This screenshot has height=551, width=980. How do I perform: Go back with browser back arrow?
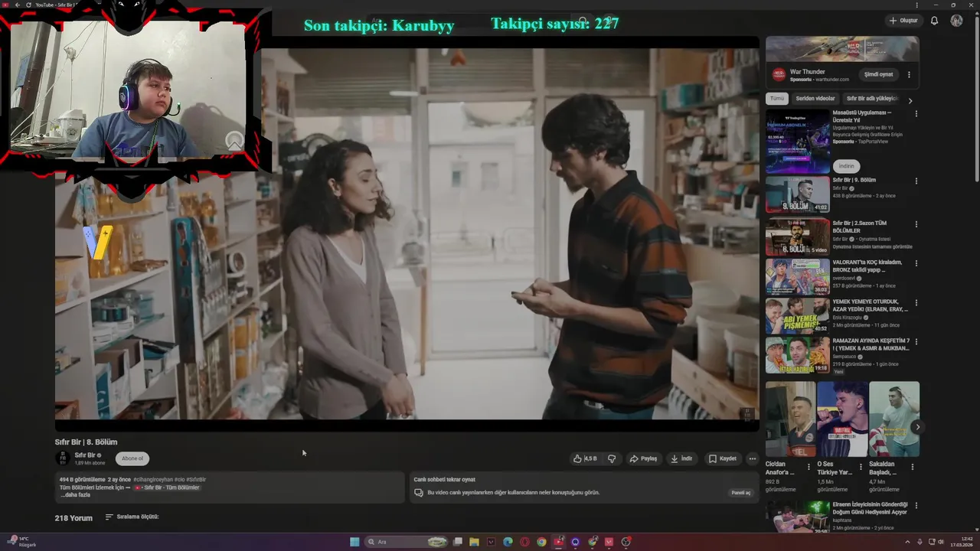[17, 5]
